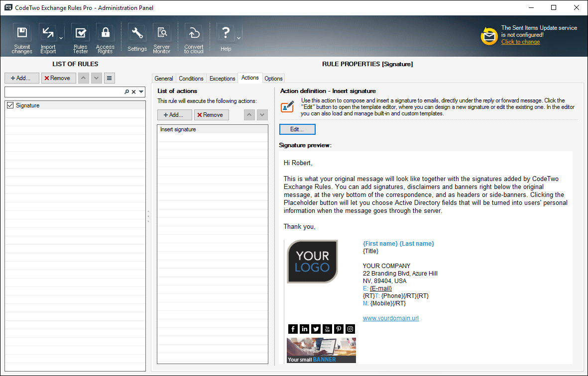
Task: Open the Server Monitor
Action: pyautogui.click(x=162, y=38)
